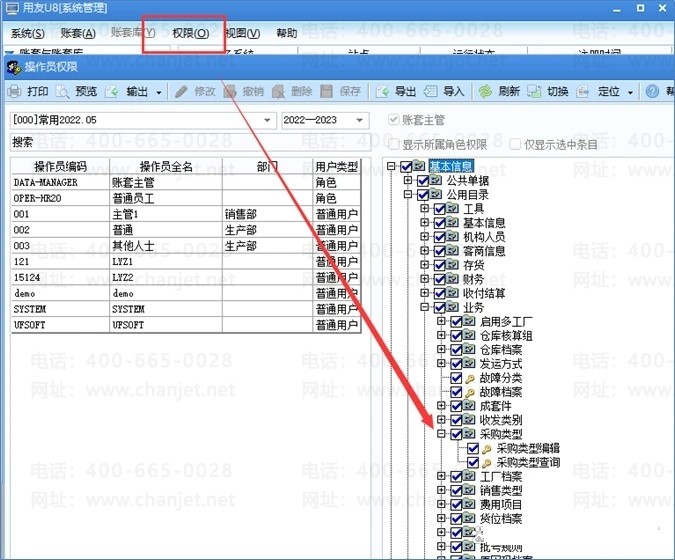Viewport: 675px width, 560px height.
Task: Expand the 销售类型 tree node
Action: pyautogui.click(x=441, y=490)
